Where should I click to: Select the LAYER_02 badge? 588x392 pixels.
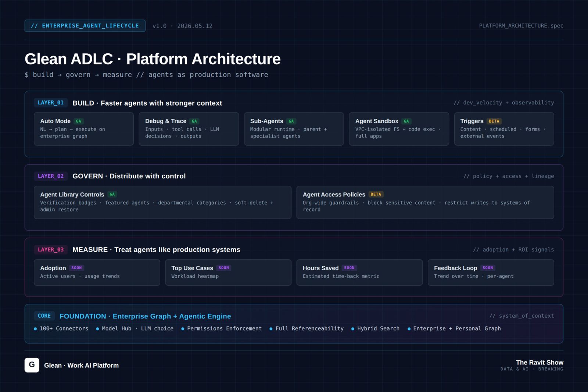point(51,176)
